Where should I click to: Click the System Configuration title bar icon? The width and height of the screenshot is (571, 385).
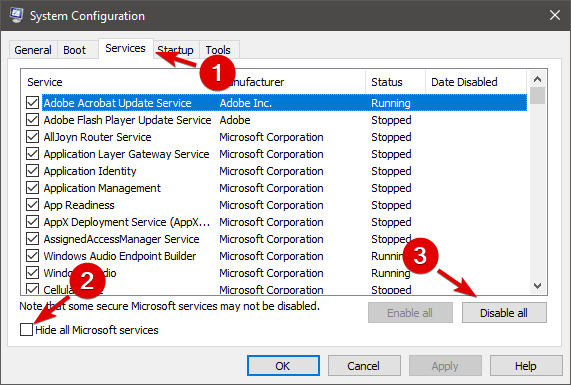16,15
